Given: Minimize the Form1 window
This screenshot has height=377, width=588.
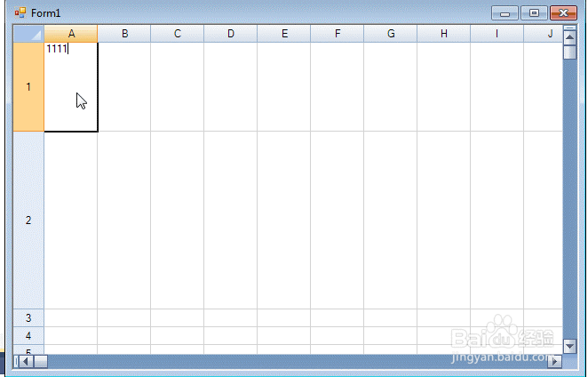Looking at the screenshot, I should [505, 13].
